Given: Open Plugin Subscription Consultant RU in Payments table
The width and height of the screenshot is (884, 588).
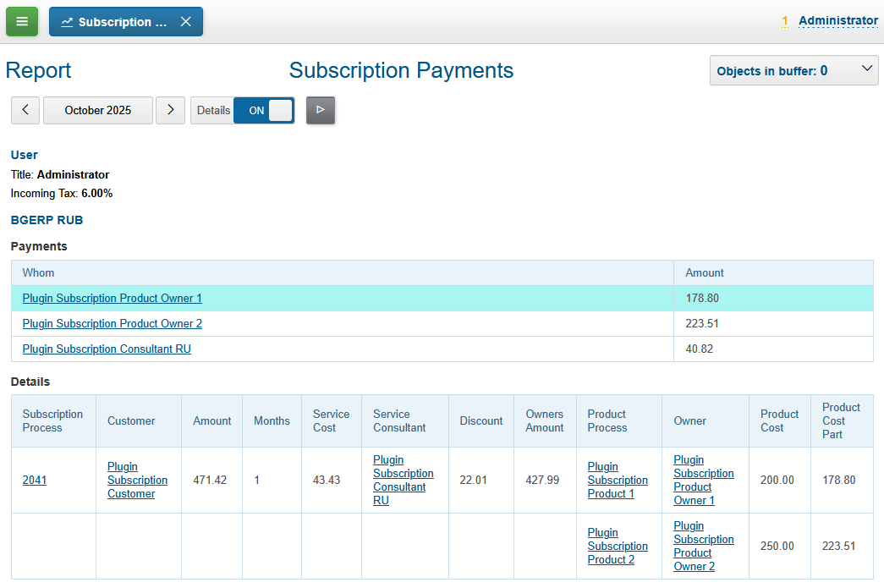Looking at the screenshot, I should pos(106,349).
